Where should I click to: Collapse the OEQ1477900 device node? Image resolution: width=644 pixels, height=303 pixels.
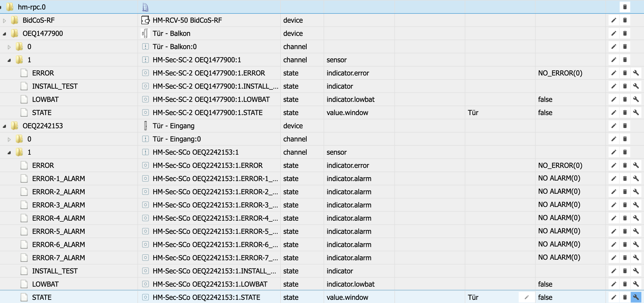[4, 34]
